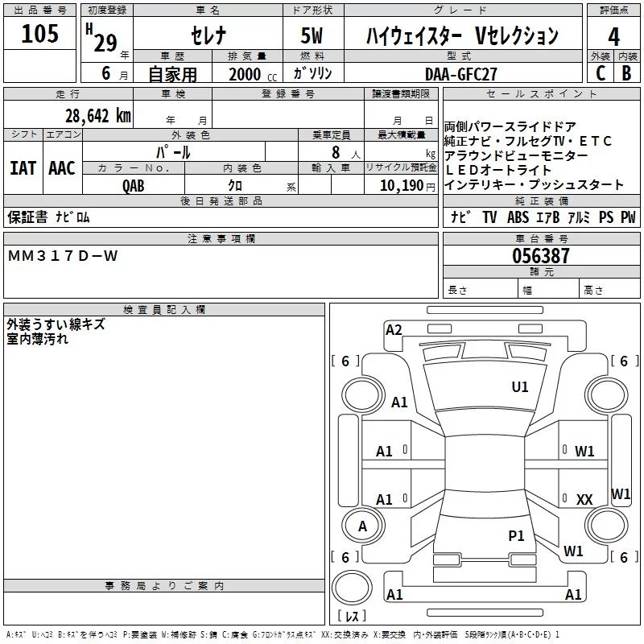Click the spare tire circle above レス

(352, 588)
